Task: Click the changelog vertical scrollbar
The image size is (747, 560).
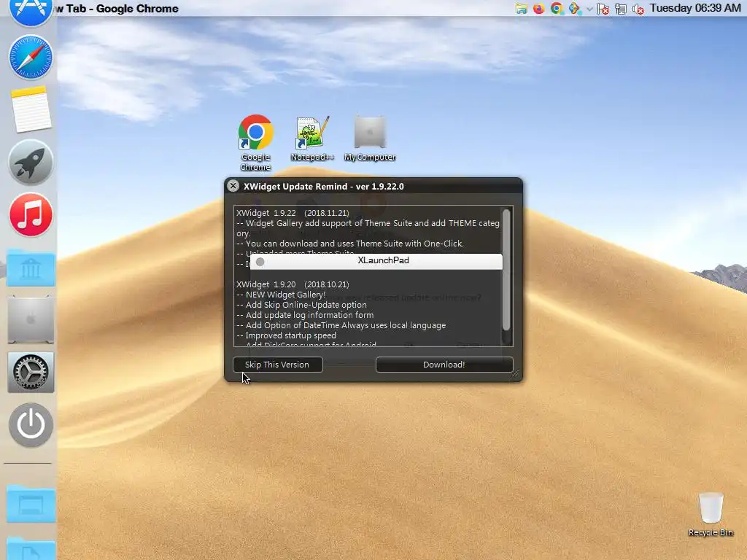Action: (x=506, y=270)
